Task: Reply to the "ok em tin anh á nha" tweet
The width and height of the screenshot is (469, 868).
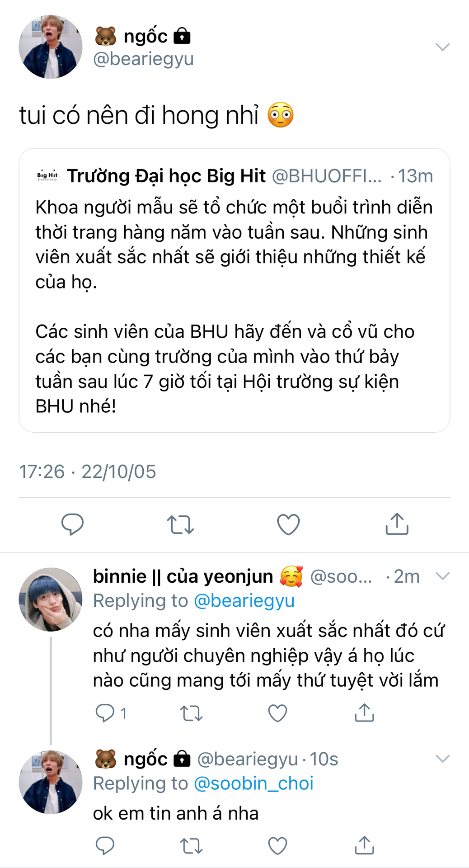Action: click(x=105, y=845)
